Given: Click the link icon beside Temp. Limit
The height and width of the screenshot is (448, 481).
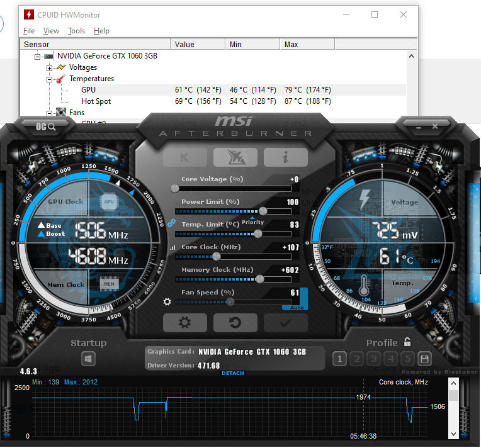Looking at the screenshot, I should (171, 223).
